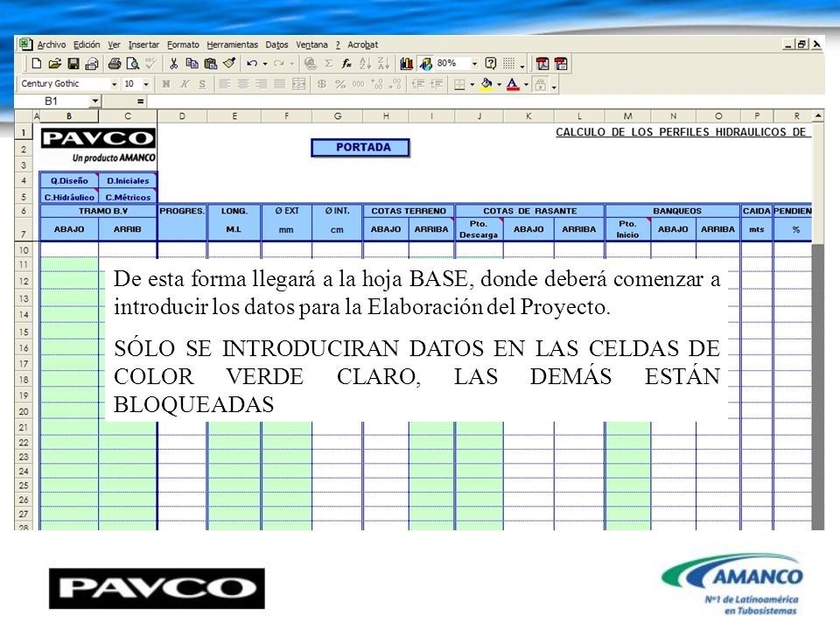Open the Datos menu
This screenshot has width=840, height=630.
click(277, 45)
